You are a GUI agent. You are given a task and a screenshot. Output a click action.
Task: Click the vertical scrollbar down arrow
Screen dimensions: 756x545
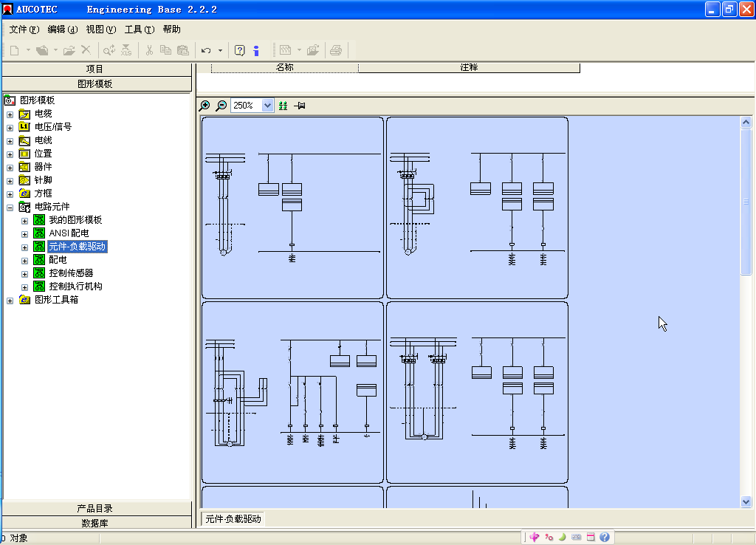(x=746, y=501)
